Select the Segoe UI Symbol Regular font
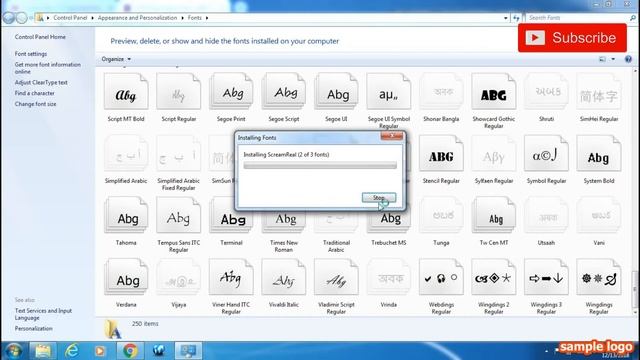The image size is (640, 360). tap(389, 92)
